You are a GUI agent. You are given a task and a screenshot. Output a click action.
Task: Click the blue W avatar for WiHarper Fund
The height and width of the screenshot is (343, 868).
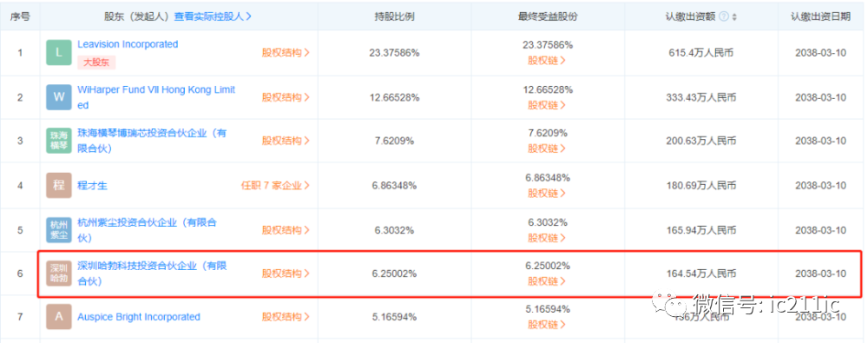coord(59,97)
